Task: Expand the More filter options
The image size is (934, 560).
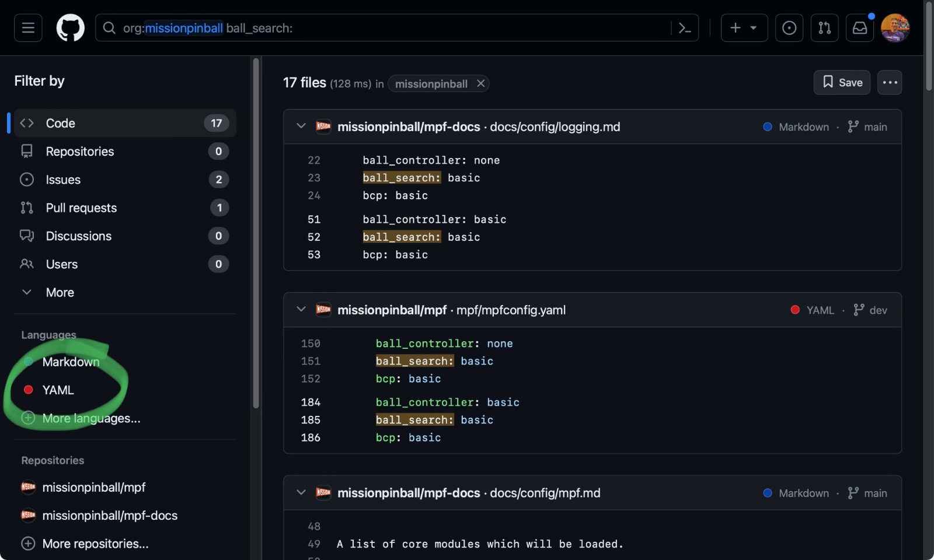Action: (x=60, y=292)
